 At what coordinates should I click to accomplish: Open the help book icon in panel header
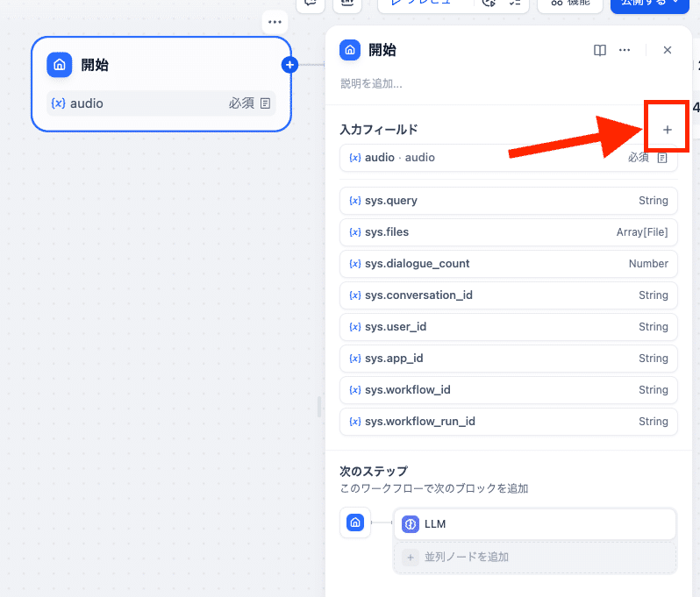[600, 51]
